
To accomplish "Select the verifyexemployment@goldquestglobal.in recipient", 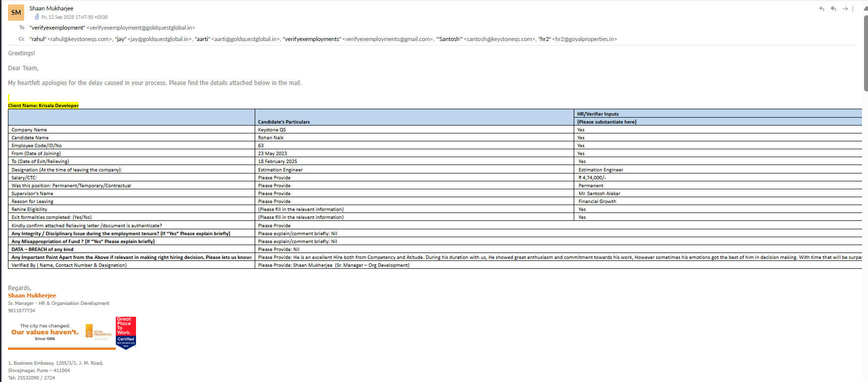I will 112,28.
